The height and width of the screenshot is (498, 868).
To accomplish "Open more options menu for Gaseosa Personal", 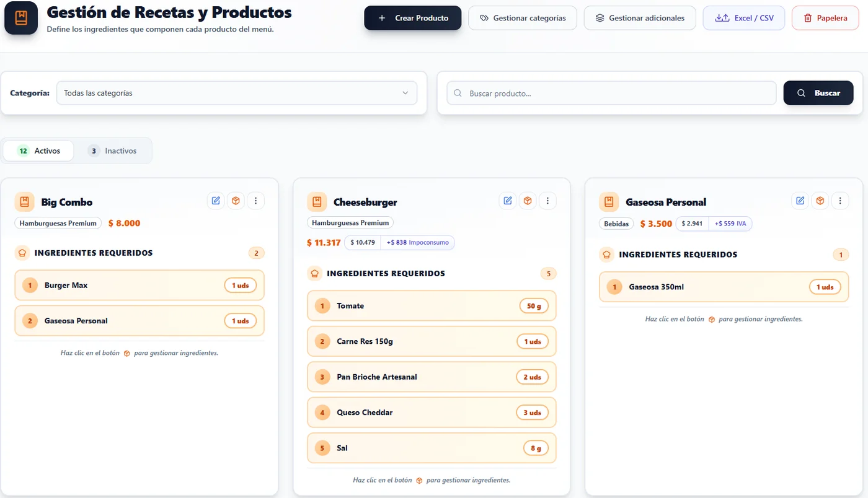I will [840, 201].
